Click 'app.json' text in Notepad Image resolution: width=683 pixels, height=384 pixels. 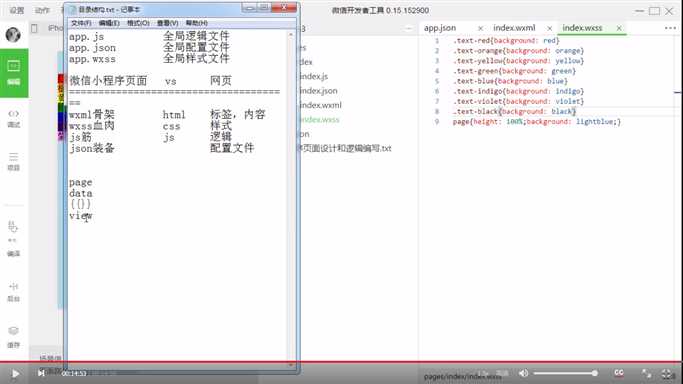[x=92, y=48]
